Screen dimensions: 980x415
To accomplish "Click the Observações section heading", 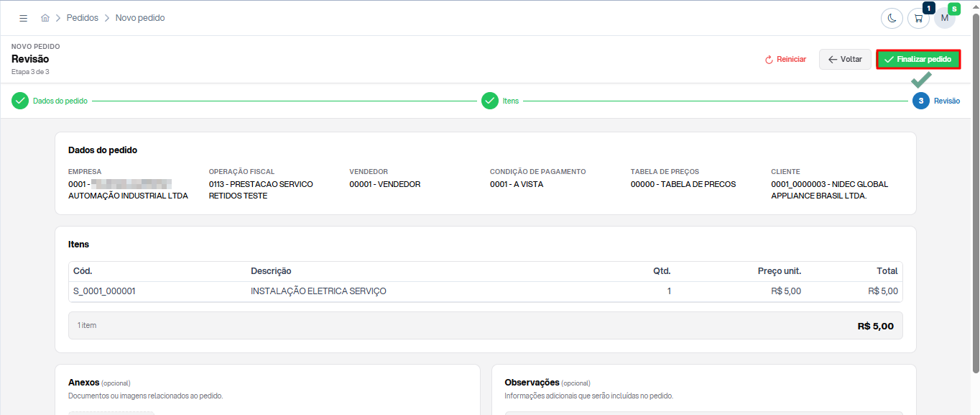I will [532, 383].
